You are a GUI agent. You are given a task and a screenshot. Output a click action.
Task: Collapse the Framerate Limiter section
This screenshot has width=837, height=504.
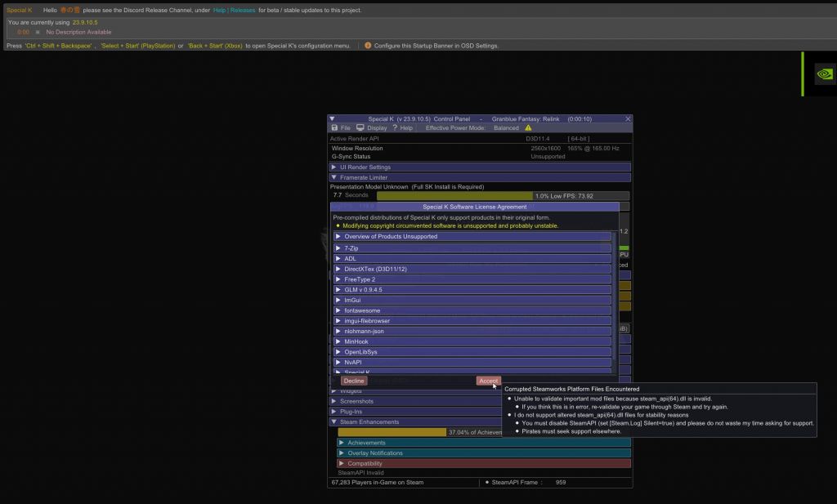333,177
